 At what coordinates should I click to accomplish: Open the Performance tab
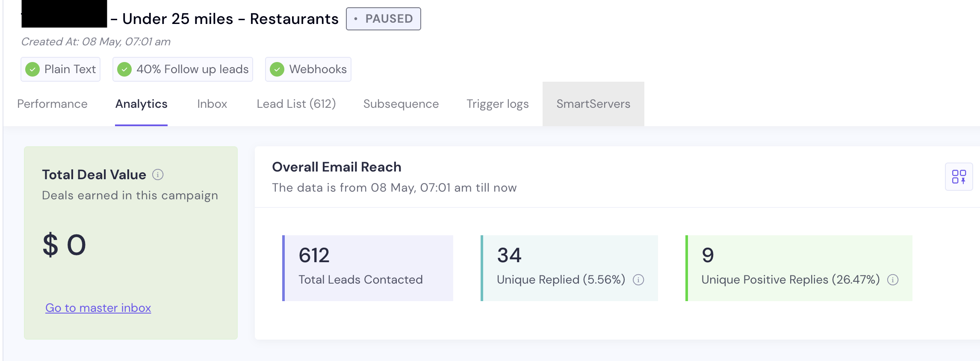pyautogui.click(x=52, y=104)
